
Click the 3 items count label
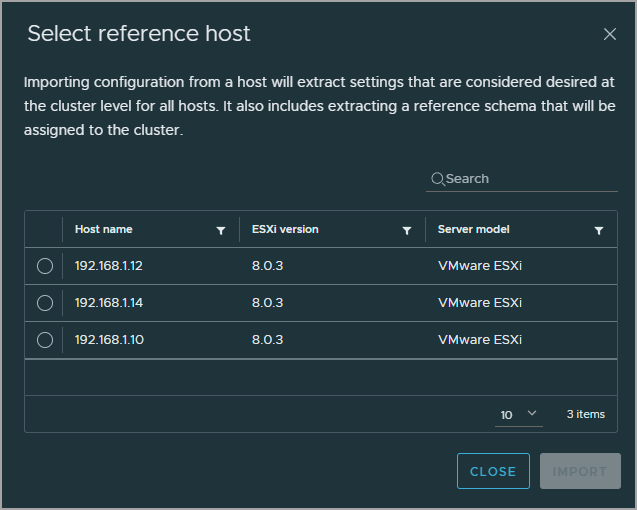pos(585,414)
